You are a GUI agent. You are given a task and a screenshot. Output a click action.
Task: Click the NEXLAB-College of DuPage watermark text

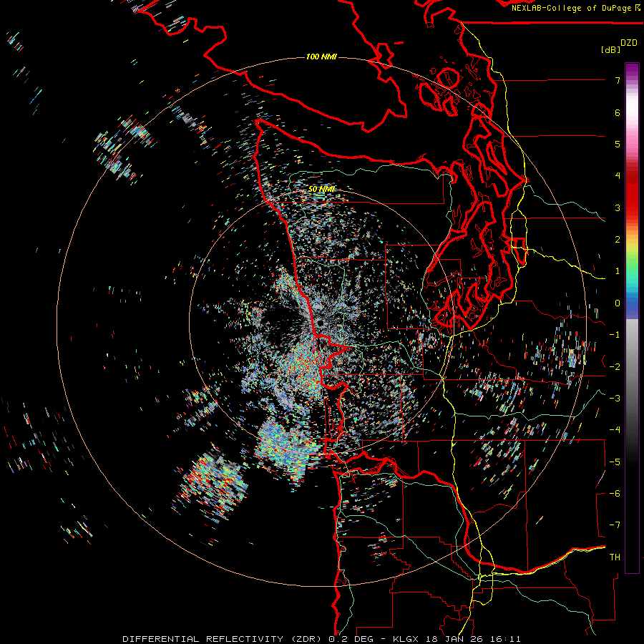coord(572,8)
